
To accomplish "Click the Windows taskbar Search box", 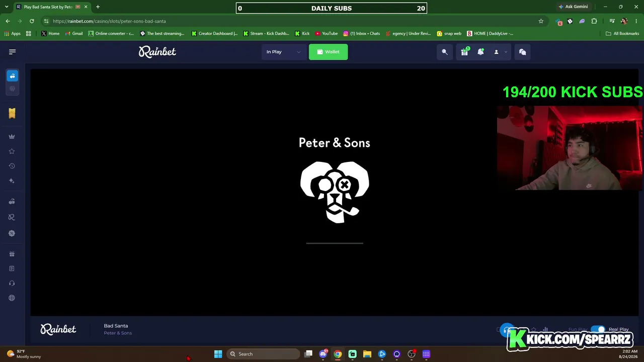I will pos(263,354).
